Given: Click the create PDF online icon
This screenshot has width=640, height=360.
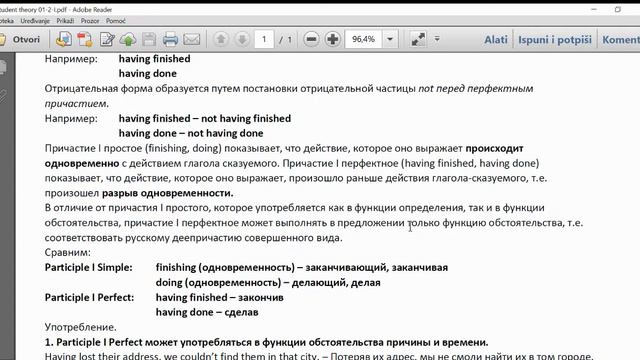Looking at the screenshot, I should pyautogui.click(x=64, y=40).
